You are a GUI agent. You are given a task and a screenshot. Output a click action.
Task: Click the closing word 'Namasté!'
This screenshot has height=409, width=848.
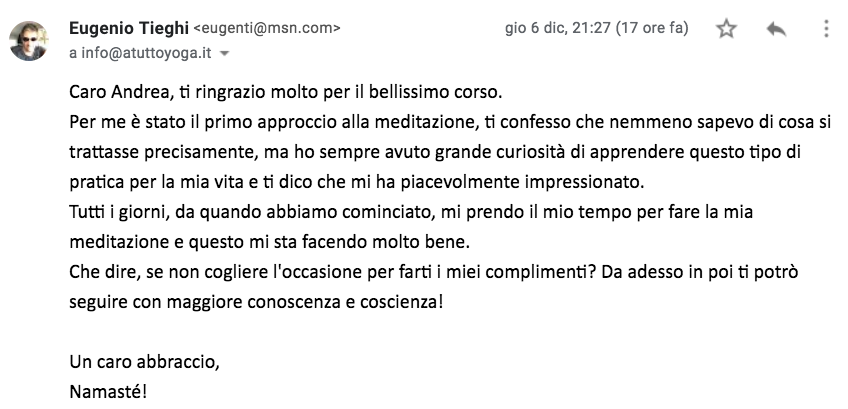click(x=108, y=392)
